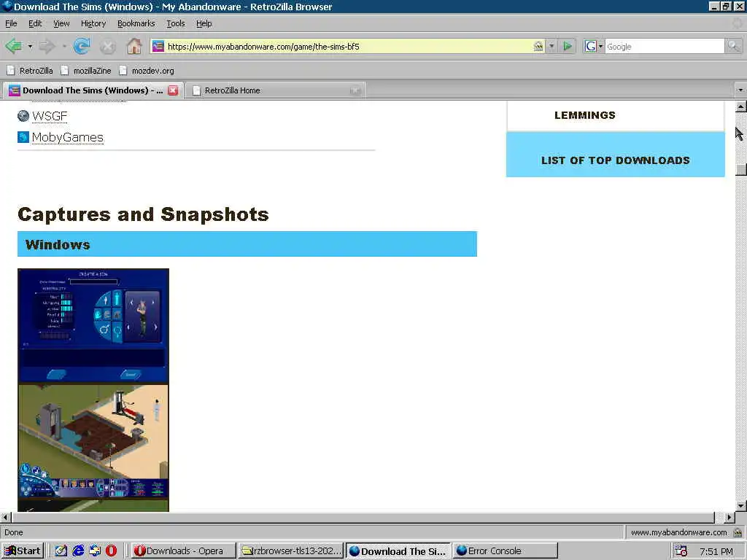This screenshot has height=560, width=747.
Task: Click the site favicon in the address bar
Action: coord(158,46)
